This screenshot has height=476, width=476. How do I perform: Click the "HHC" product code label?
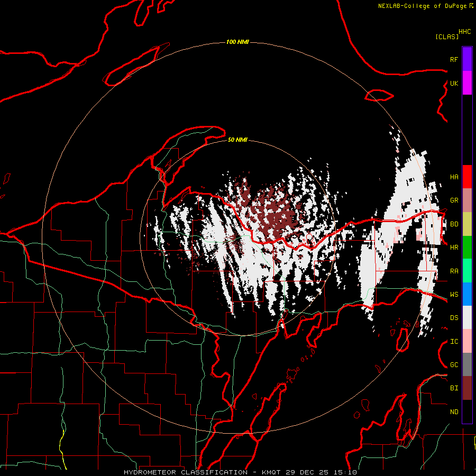pyautogui.click(x=465, y=32)
